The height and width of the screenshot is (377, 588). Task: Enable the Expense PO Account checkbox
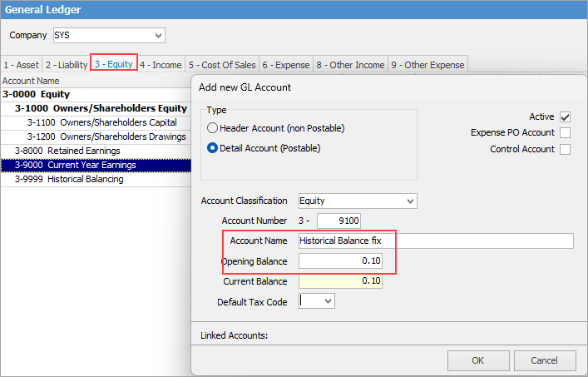(x=565, y=133)
